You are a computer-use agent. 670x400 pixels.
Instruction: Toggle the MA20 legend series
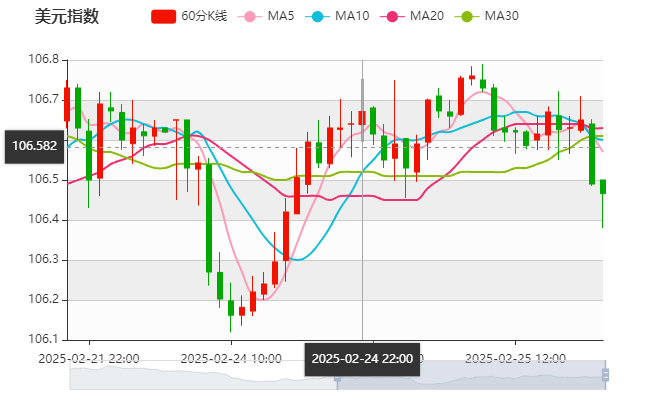tap(412, 16)
